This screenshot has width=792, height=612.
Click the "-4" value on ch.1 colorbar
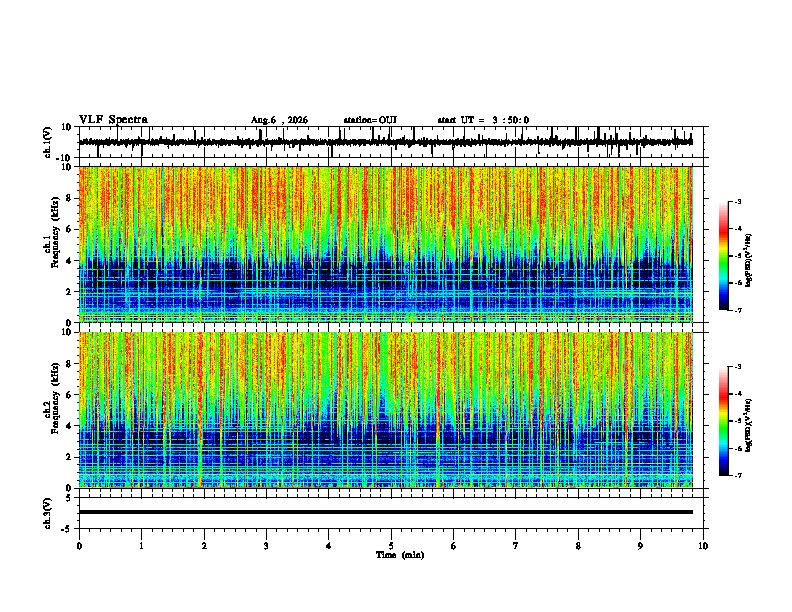tap(738, 228)
